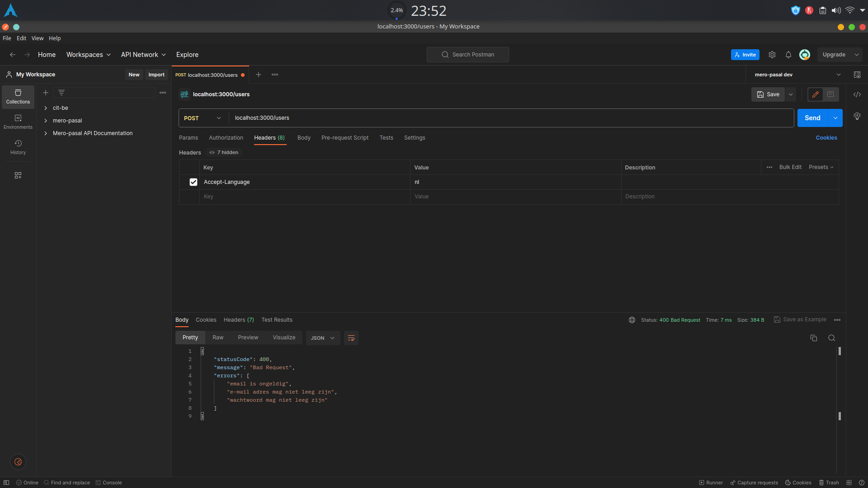
Task: Open notifications bell icon
Action: point(788,55)
